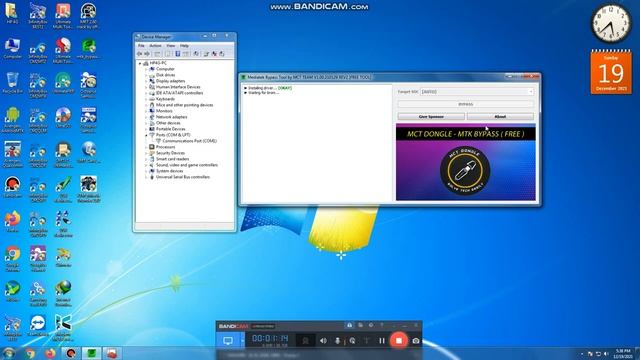Select the Portable Devices tree item
640x360 pixels.
tap(170, 129)
